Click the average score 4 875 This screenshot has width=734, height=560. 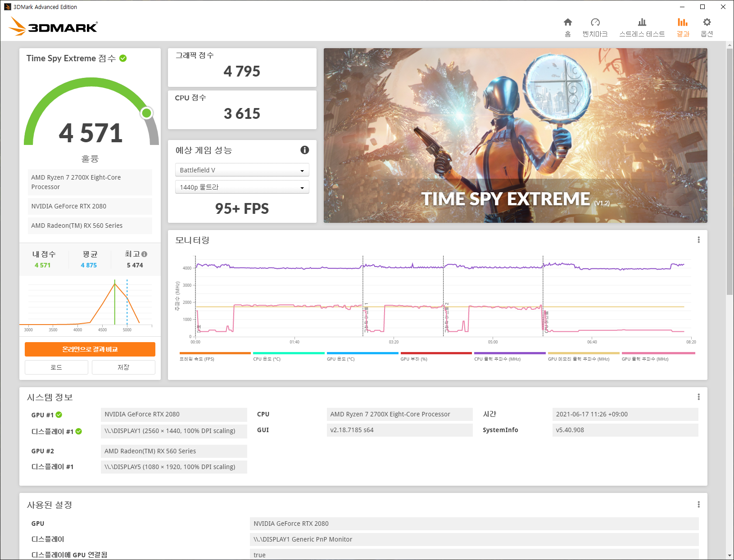(89, 265)
